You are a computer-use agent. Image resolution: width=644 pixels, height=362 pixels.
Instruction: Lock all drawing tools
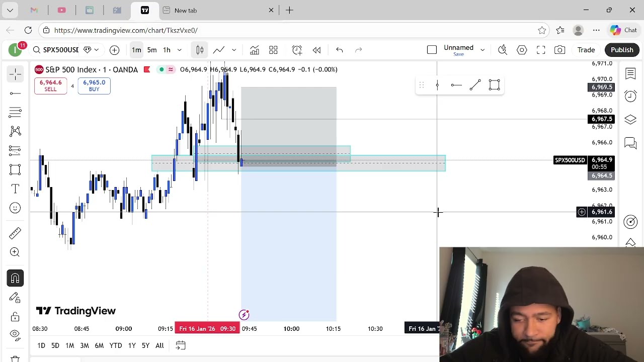pyautogui.click(x=15, y=317)
